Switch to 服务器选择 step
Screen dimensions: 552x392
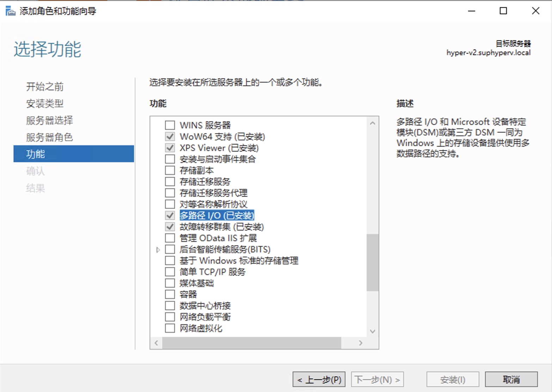coord(49,120)
